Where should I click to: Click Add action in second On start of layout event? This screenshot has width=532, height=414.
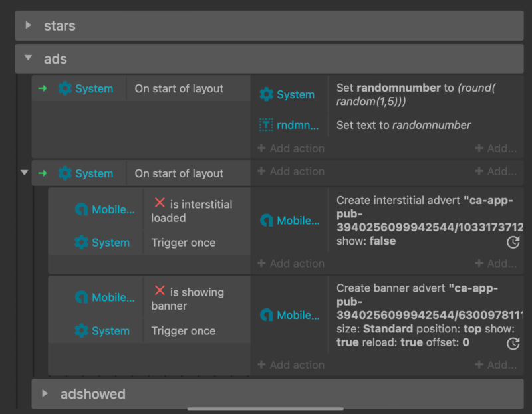point(291,171)
